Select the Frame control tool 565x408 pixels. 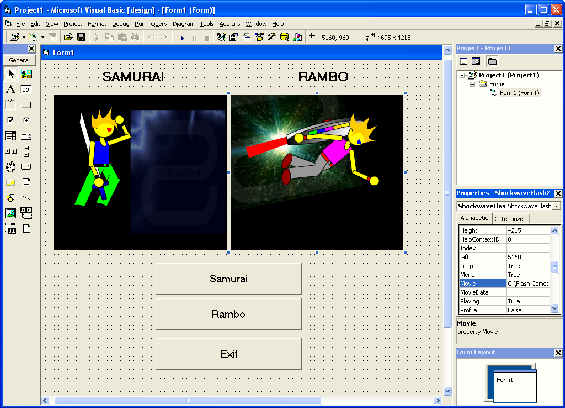[x=10, y=105]
